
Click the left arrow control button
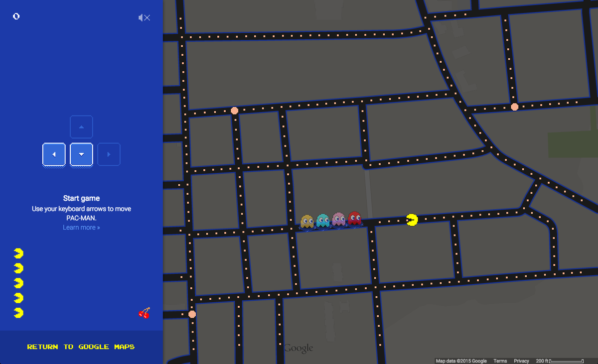[x=54, y=154]
